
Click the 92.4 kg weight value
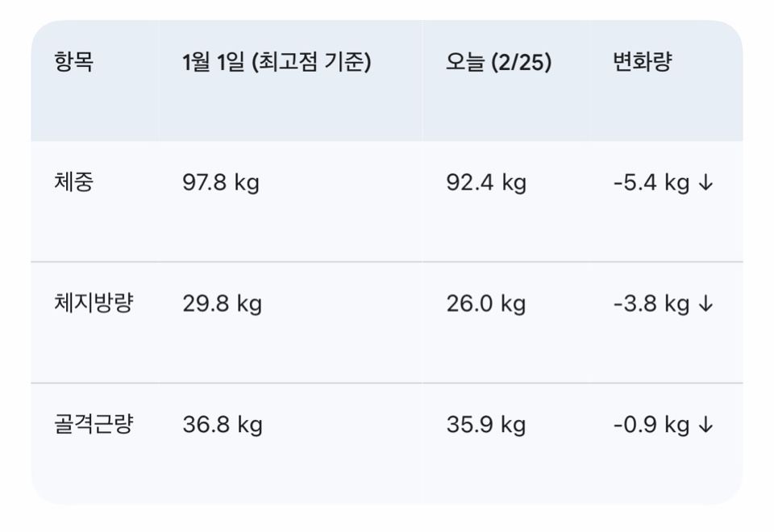click(486, 183)
